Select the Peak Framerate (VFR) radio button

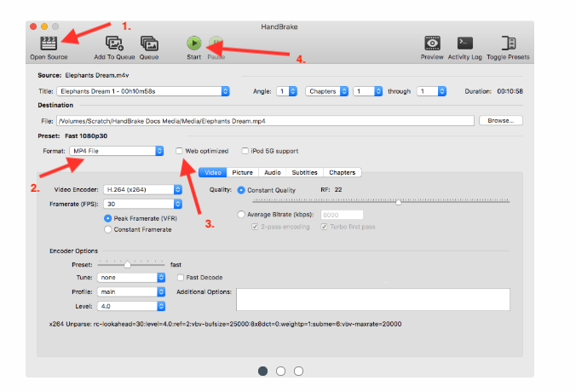107,219
